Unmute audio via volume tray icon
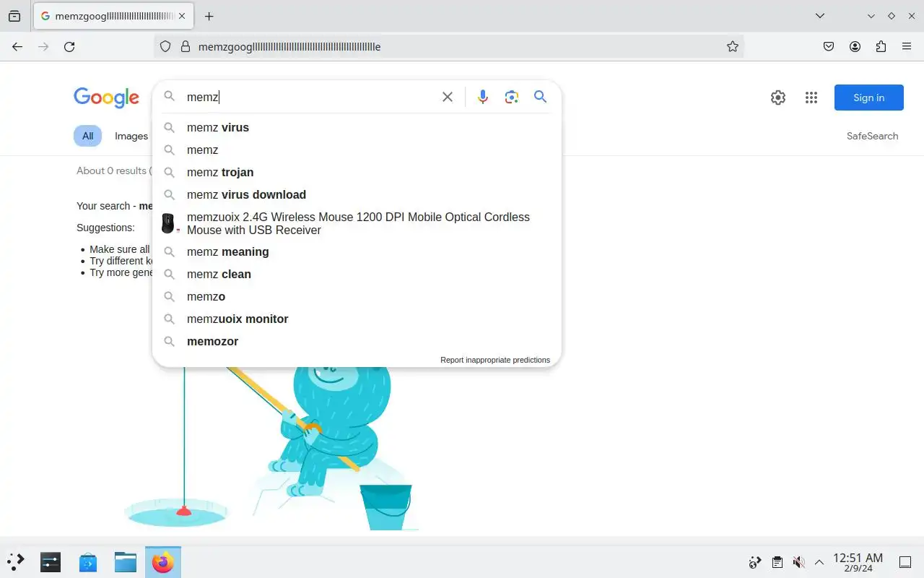Viewport: 924px width, 578px height. pyautogui.click(x=798, y=562)
